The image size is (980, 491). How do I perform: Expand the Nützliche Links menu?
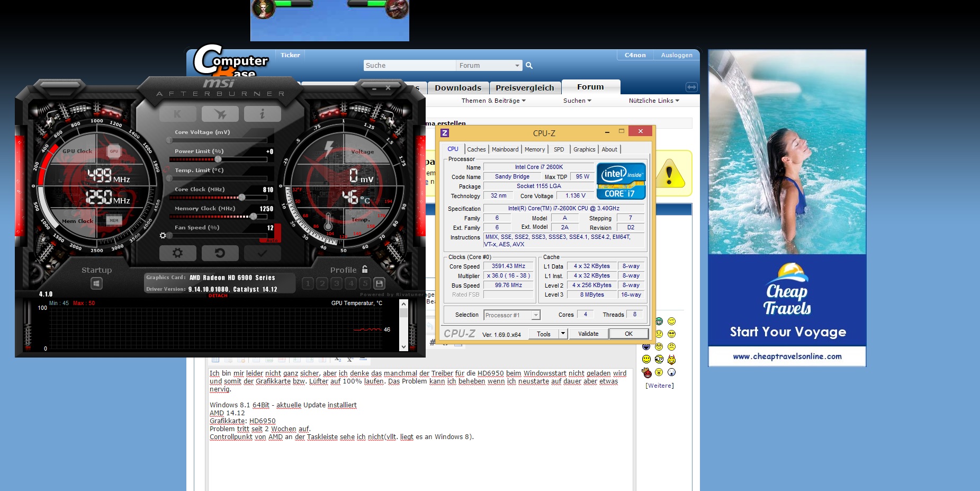(x=654, y=101)
